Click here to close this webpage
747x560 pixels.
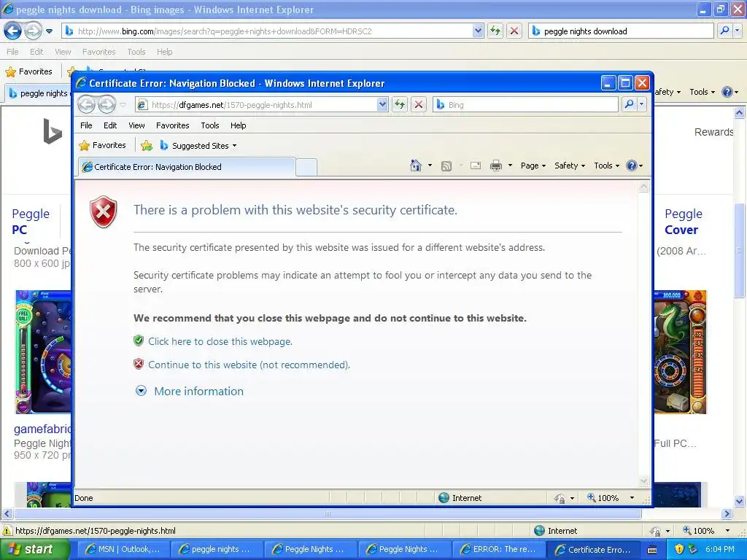point(220,341)
